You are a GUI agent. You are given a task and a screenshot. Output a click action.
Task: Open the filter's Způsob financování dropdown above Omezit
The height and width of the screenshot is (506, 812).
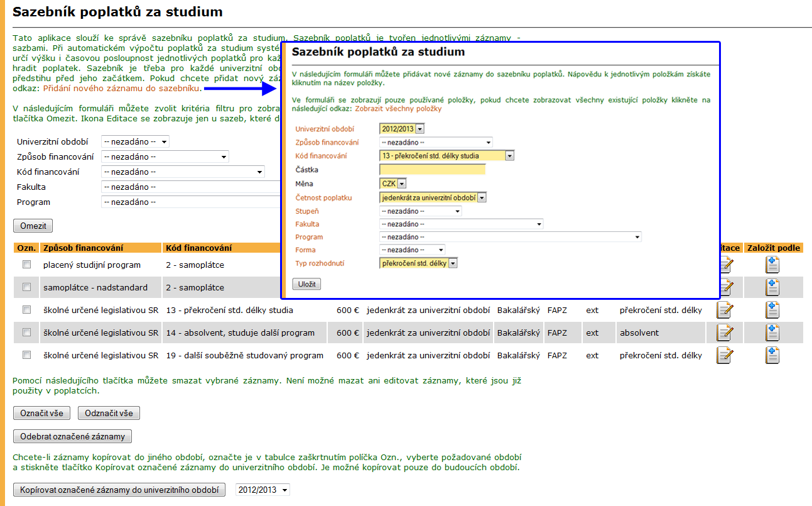pyautogui.click(x=165, y=157)
